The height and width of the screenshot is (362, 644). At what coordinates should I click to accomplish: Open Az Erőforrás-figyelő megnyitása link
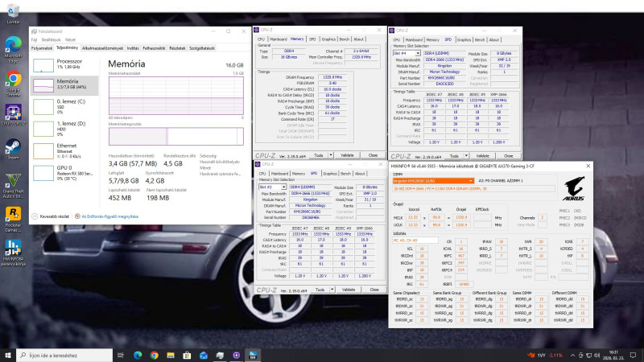click(x=110, y=216)
